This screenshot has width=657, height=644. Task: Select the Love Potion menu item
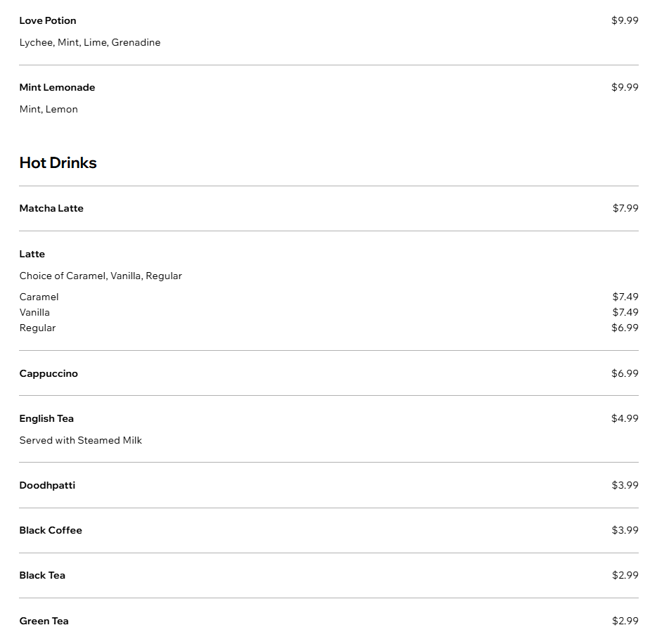click(x=328, y=32)
